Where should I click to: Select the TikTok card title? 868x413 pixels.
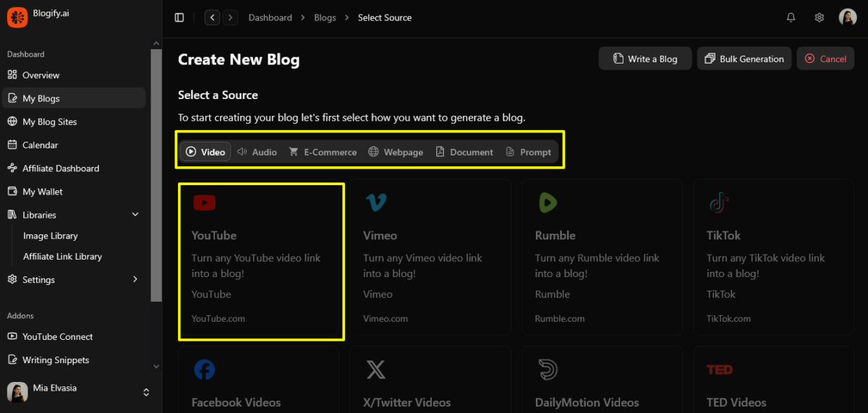tap(723, 235)
